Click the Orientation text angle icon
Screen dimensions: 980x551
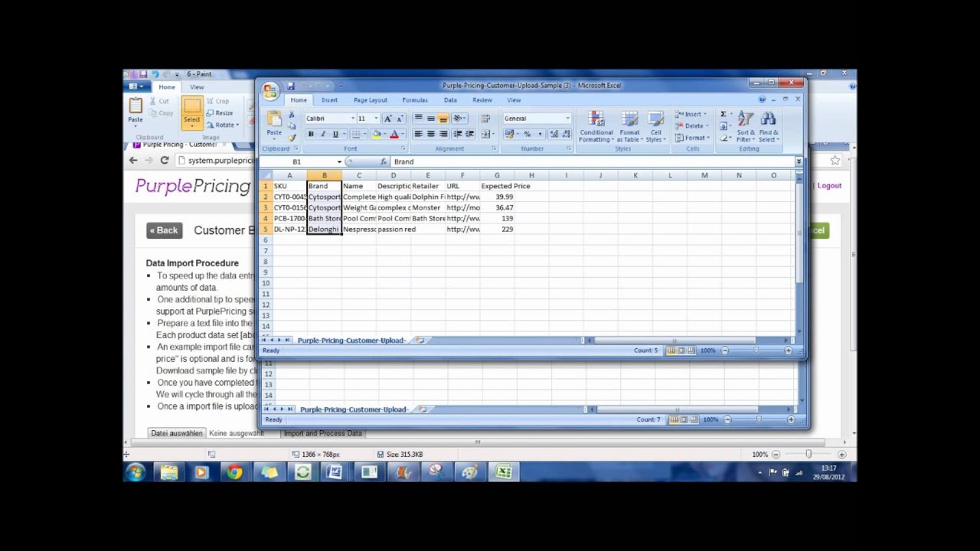click(459, 119)
